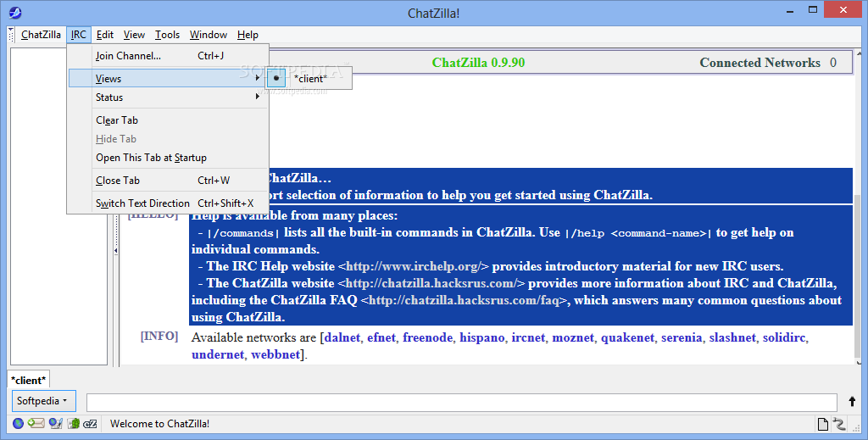Choose Switch Text Direction
Screen dimensions: 868x440
[169, 203]
